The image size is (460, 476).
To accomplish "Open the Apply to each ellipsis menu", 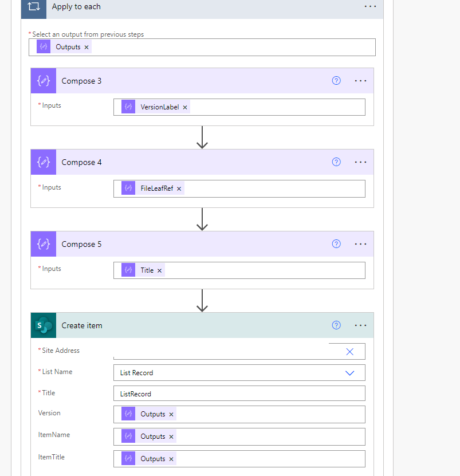I will 370,6.
